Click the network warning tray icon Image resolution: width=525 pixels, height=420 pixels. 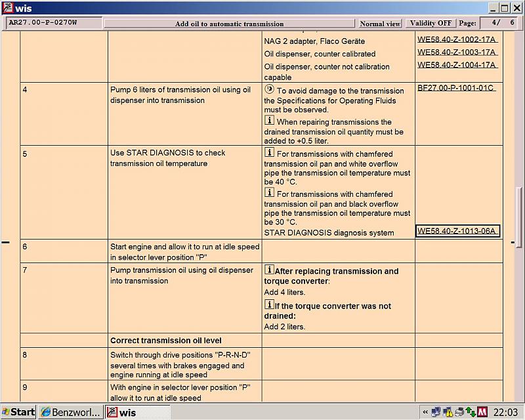tap(448, 411)
